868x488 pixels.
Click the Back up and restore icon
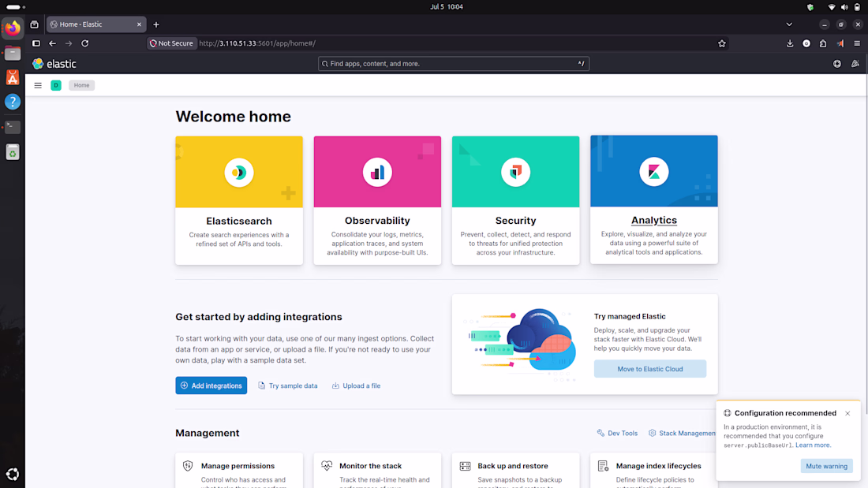[x=465, y=466]
